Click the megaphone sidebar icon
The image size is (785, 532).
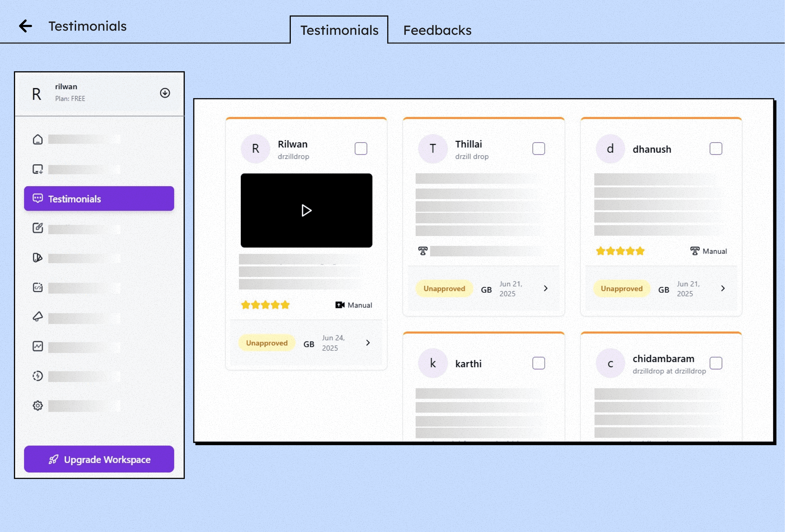(38, 317)
